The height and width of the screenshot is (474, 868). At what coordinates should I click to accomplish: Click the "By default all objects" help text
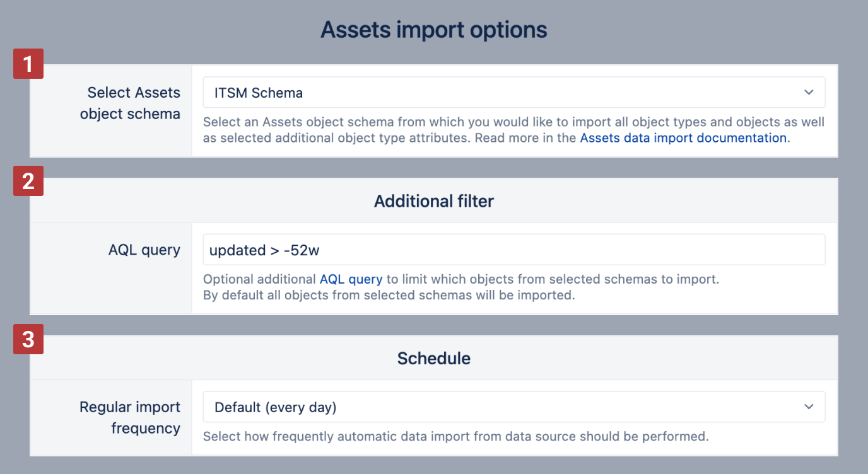click(x=389, y=295)
